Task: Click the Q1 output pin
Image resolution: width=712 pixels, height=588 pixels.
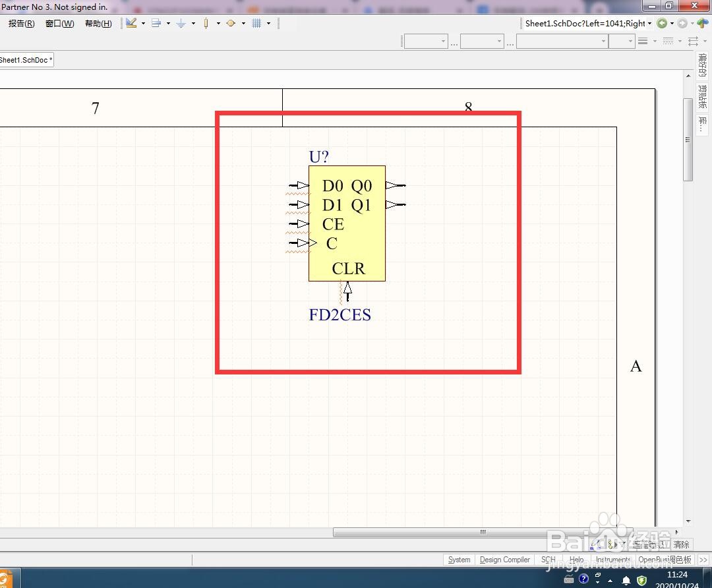Action: [396, 204]
